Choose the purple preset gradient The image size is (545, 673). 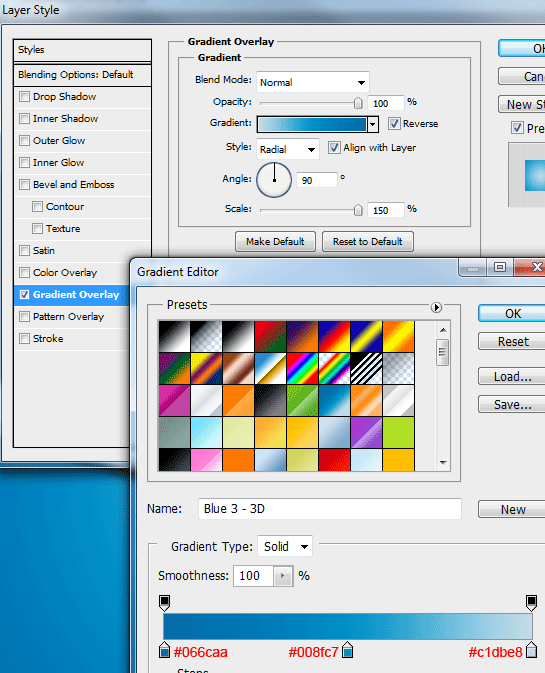(366, 432)
